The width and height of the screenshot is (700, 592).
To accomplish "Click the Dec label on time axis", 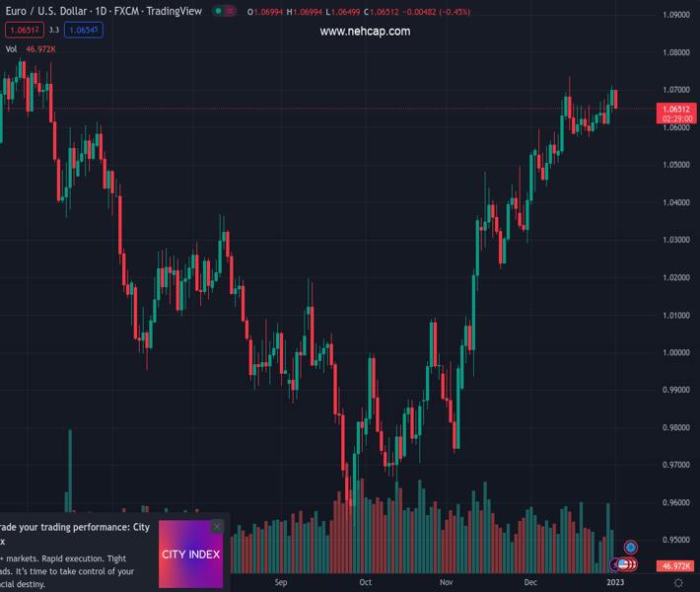I will 530,583.
